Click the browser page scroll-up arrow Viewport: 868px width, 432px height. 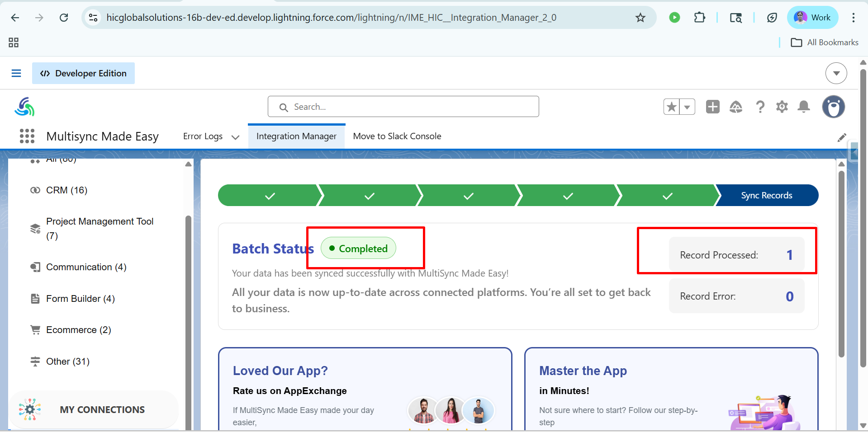click(x=863, y=62)
